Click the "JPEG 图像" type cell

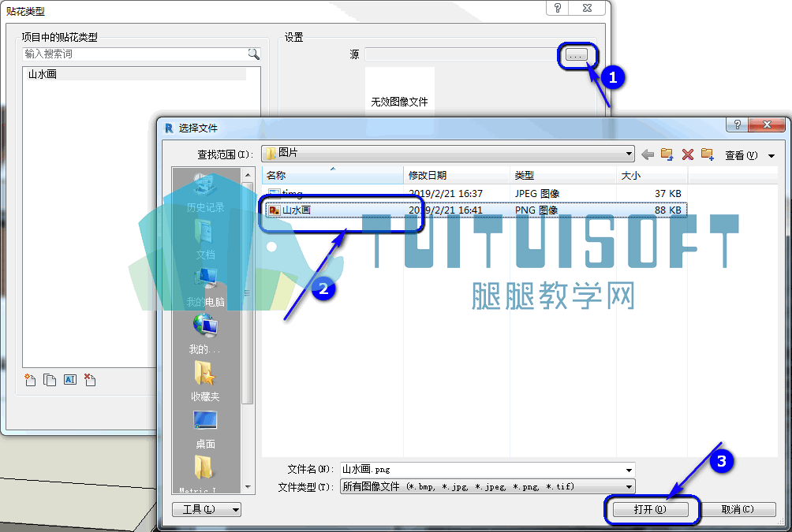click(537, 193)
